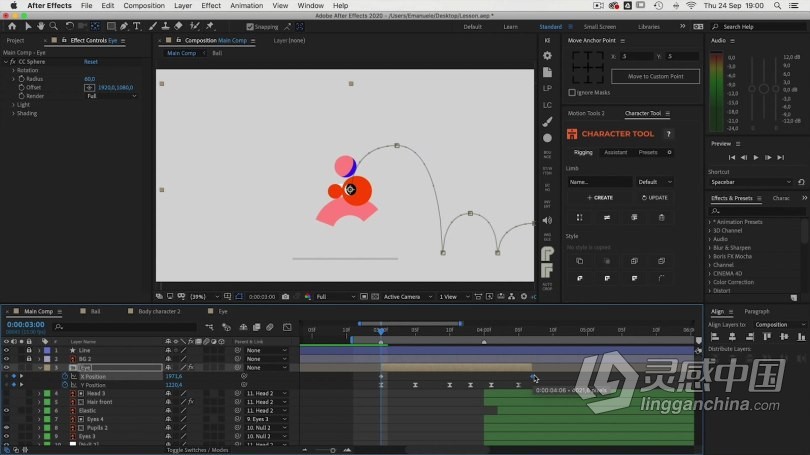The width and height of the screenshot is (810, 455).
Task: Open the resolution dropdown showing Full in viewer
Action: (335, 296)
